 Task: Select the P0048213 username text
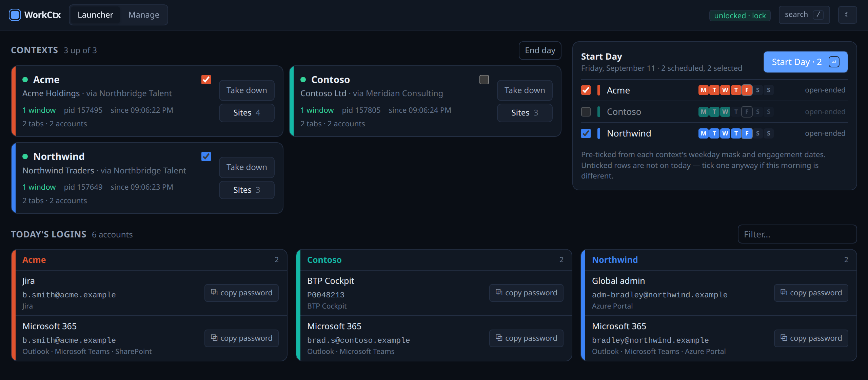coord(326,295)
